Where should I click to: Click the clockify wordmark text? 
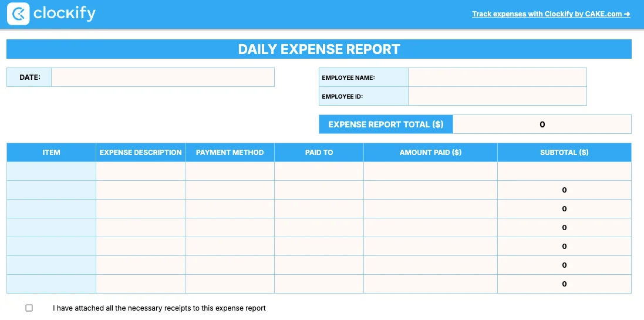click(65, 14)
